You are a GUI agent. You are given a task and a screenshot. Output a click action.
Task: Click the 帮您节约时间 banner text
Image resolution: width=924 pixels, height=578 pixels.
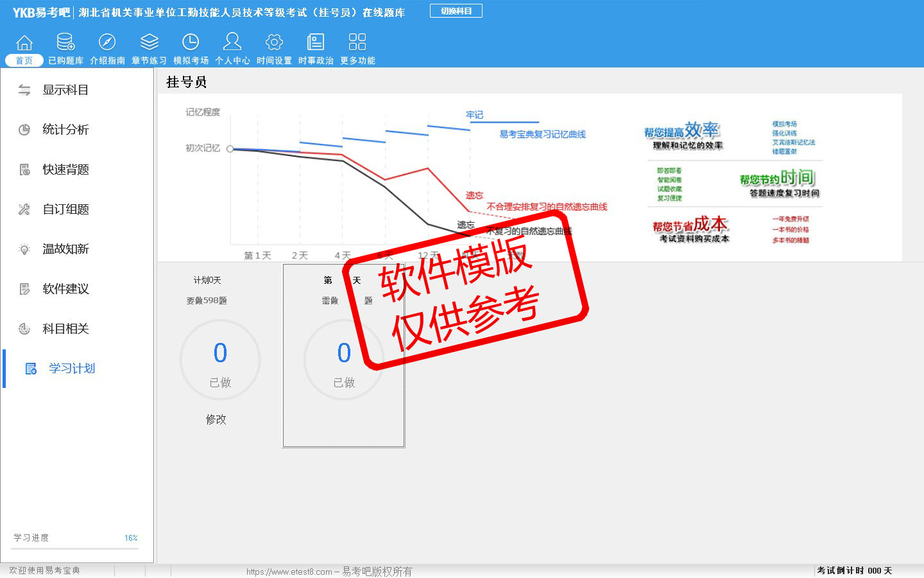777,177
